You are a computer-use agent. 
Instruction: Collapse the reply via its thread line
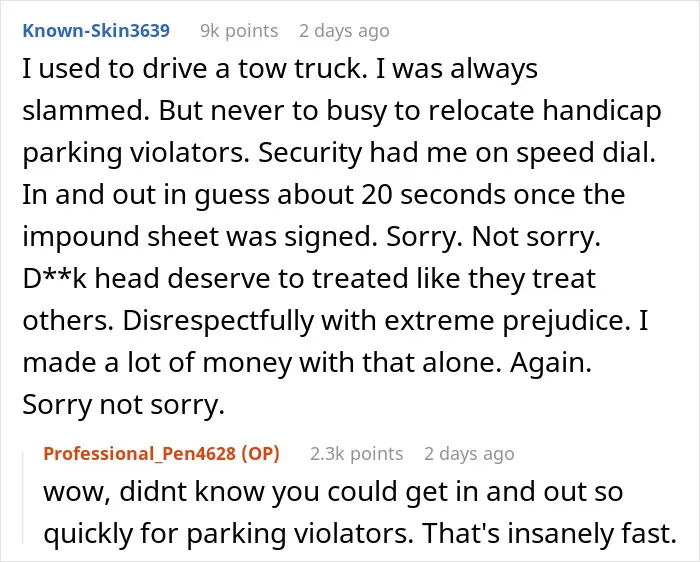coord(23,498)
